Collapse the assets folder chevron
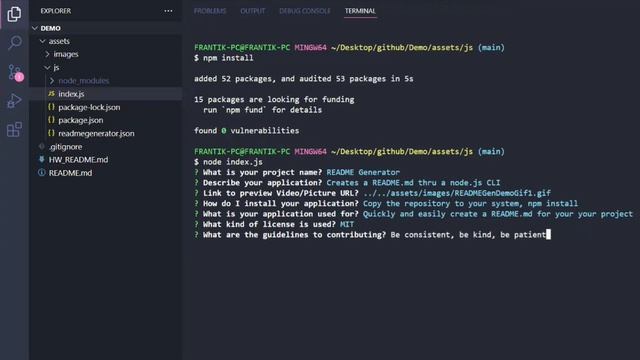The width and height of the screenshot is (640, 360). [42, 41]
